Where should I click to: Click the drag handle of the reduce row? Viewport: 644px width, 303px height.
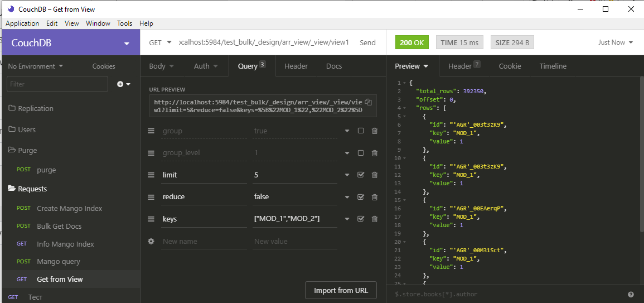[x=151, y=197]
